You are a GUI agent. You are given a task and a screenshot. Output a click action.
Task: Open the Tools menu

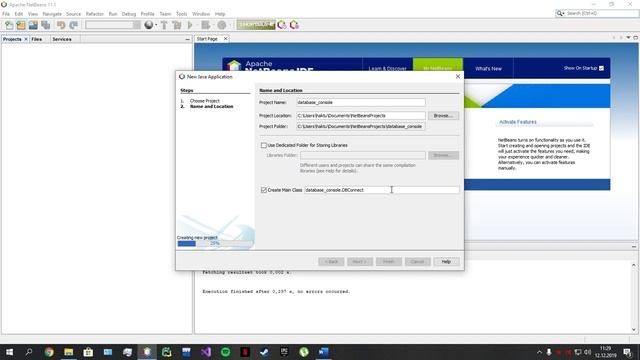[x=182, y=14]
